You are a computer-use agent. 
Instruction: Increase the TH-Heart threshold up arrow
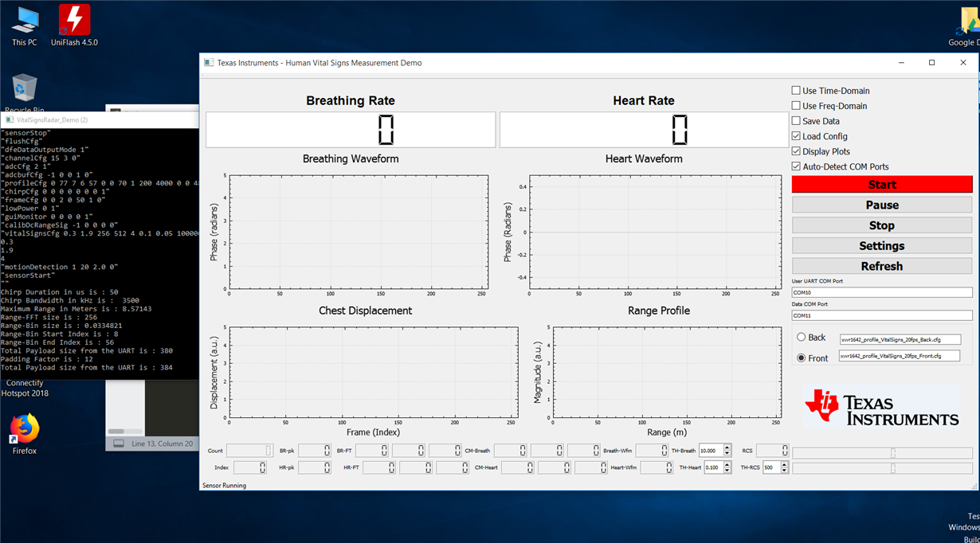pos(727,465)
